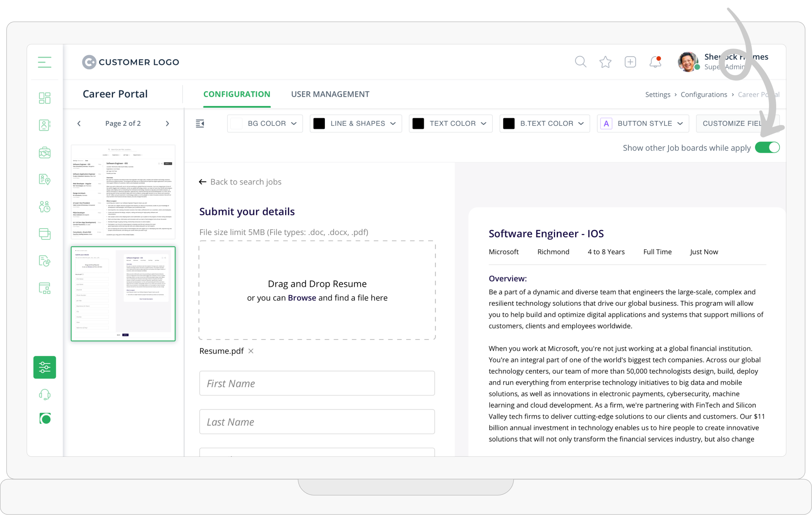Image resolution: width=812 pixels, height=515 pixels.
Task: Click the hamburger menu icon in sidebar
Action: 45,62
